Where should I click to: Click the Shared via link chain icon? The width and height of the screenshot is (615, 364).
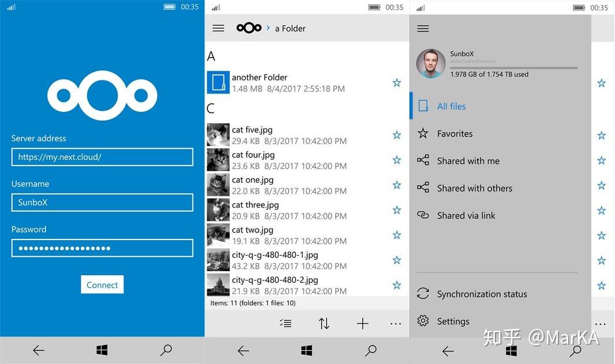pos(423,215)
